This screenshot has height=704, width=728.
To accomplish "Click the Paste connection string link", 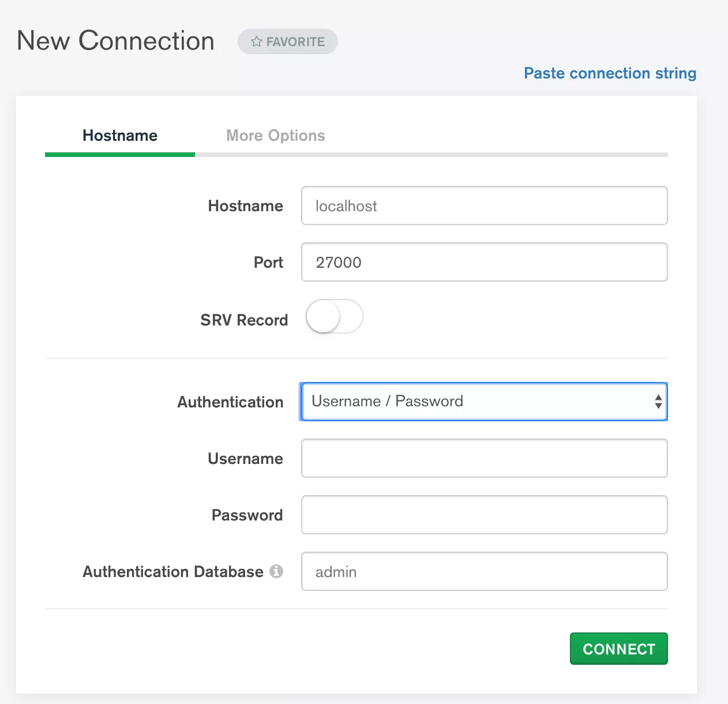I will pyautogui.click(x=610, y=73).
